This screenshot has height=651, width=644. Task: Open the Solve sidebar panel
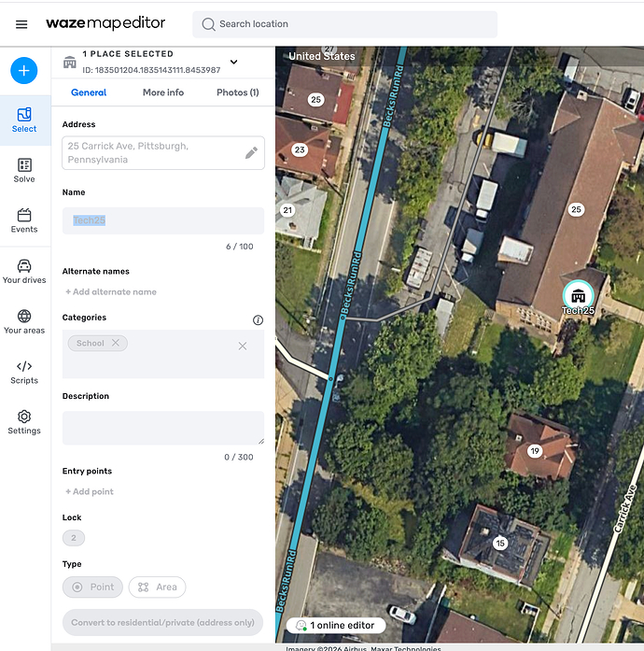tap(24, 170)
